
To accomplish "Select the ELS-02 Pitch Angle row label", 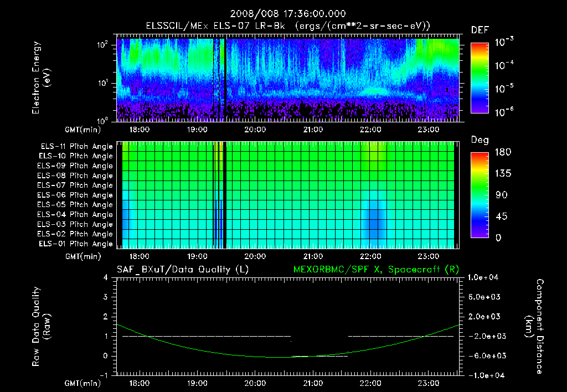I will tap(75, 234).
